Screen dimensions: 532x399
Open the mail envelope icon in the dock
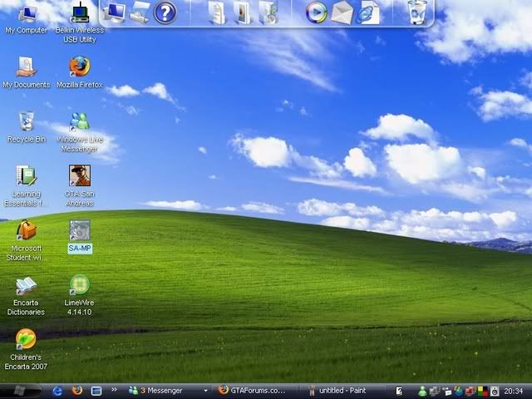point(342,13)
